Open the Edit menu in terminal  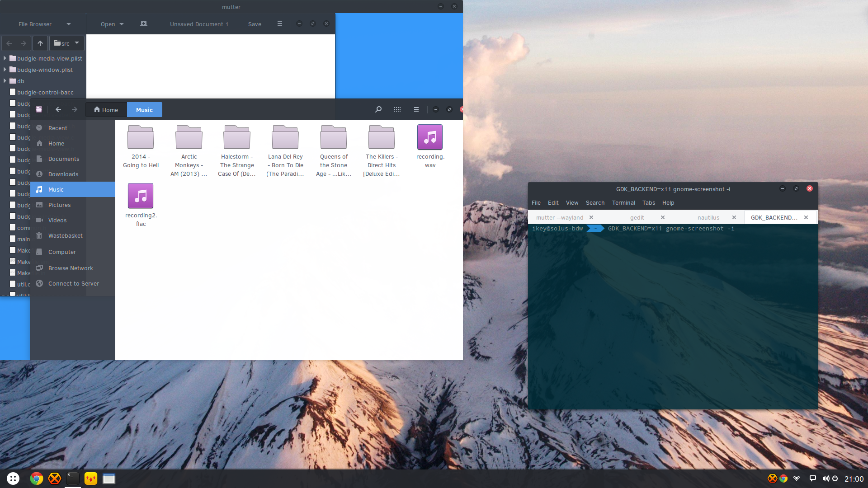point(553,203)
